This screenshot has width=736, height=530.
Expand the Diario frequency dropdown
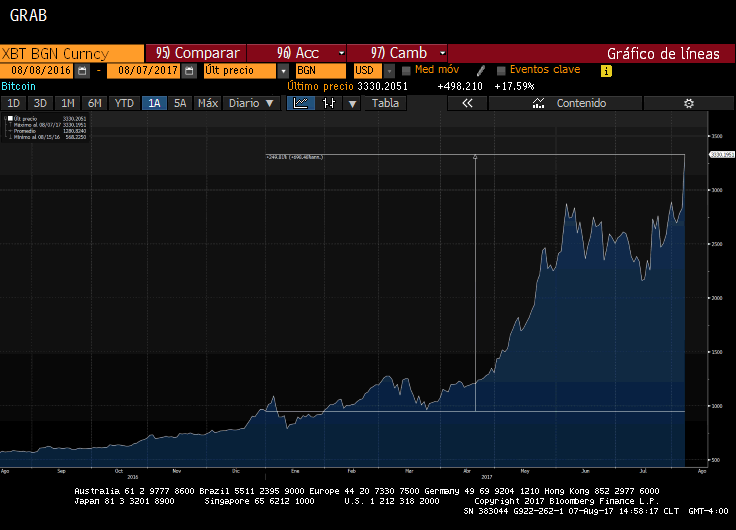click(x=251, y=103)
